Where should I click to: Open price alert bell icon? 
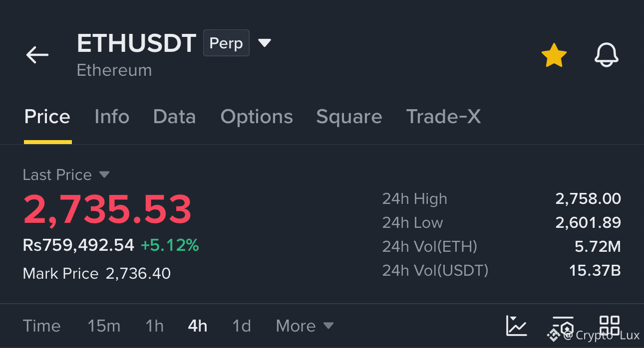click(x=607, y=55)
